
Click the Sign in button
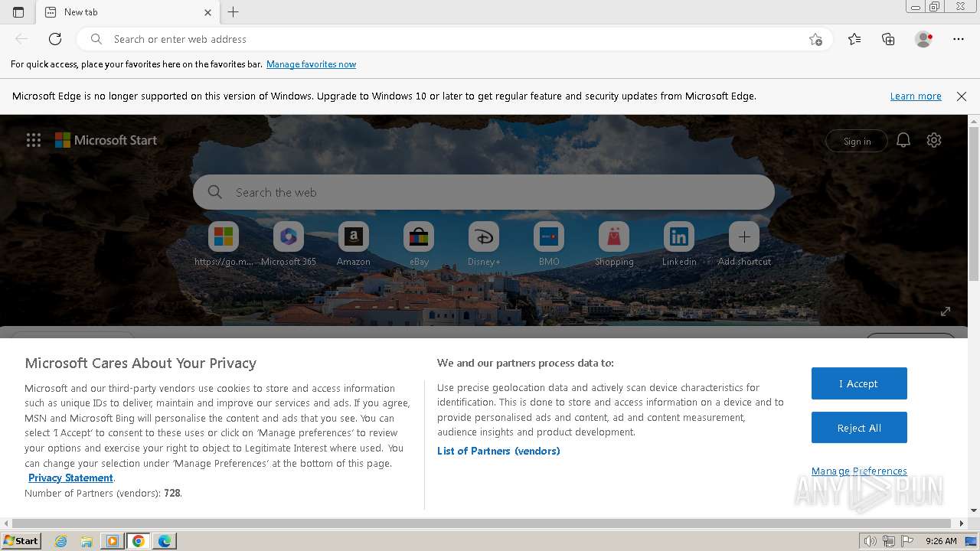coord(857,141)
